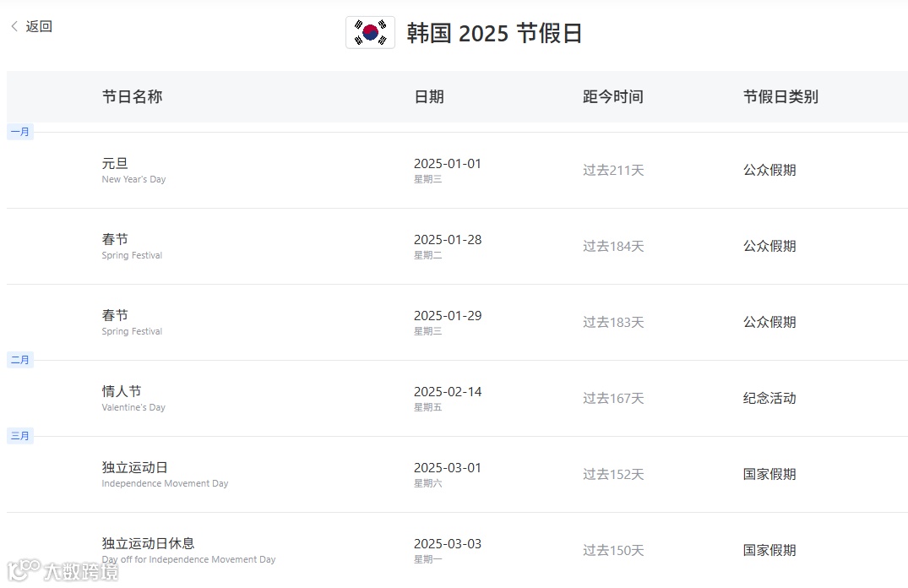Click the 节日名称 column header

point(132,97)
